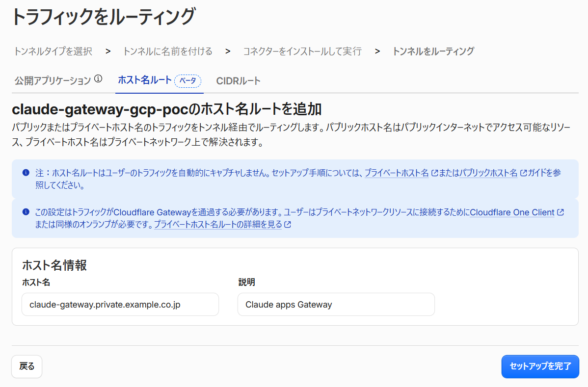Click external-link icon after Cloudflare One Client
Screen dimensions: 588x387
click(560, 212)
